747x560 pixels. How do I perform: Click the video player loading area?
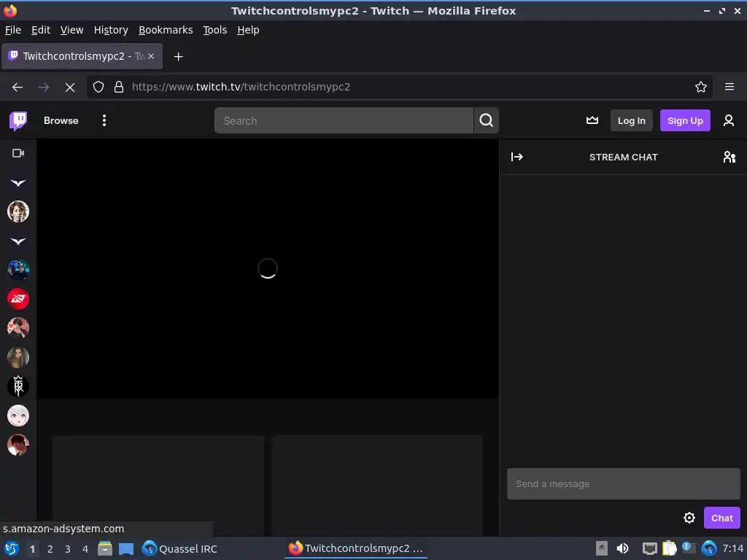pos(268,268)
